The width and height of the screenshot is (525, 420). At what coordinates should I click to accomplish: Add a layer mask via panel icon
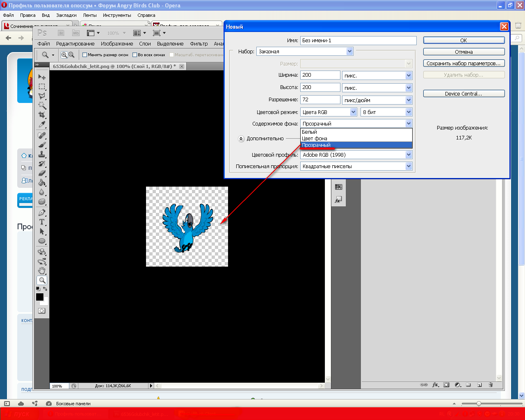[446, 385]
